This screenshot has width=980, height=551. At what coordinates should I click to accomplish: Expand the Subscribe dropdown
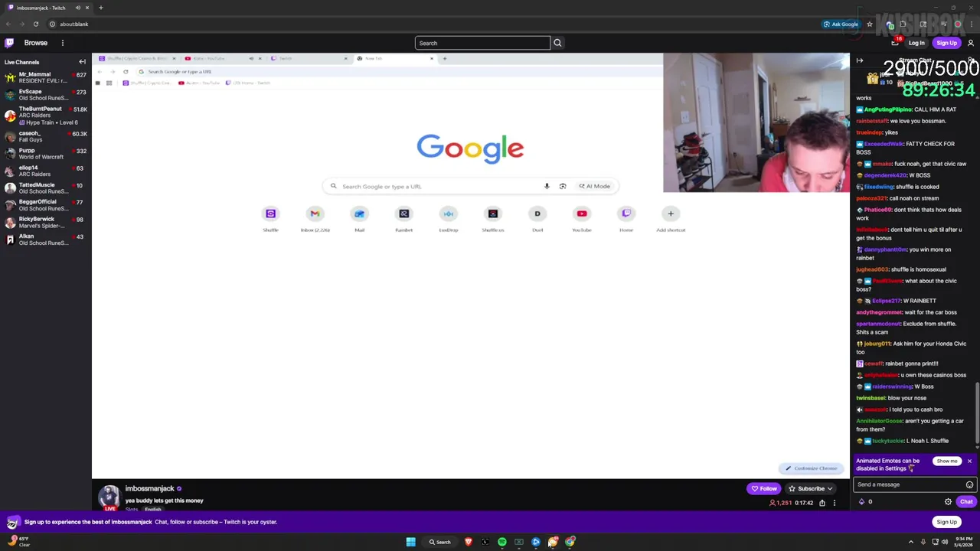pos(811,488)
